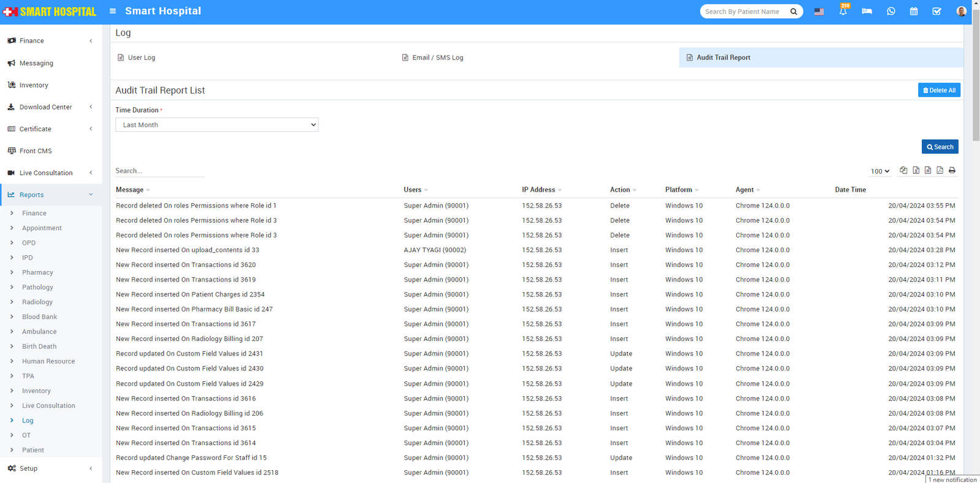The height and width of the screenshot is (483, 980).
Task: Export table to Excel icon
Action: coord(916,171)
